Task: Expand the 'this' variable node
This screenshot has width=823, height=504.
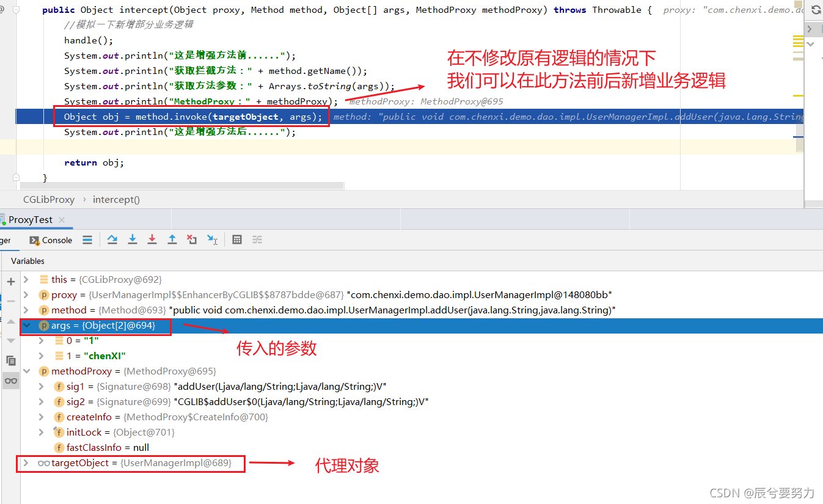Action: 26,279
